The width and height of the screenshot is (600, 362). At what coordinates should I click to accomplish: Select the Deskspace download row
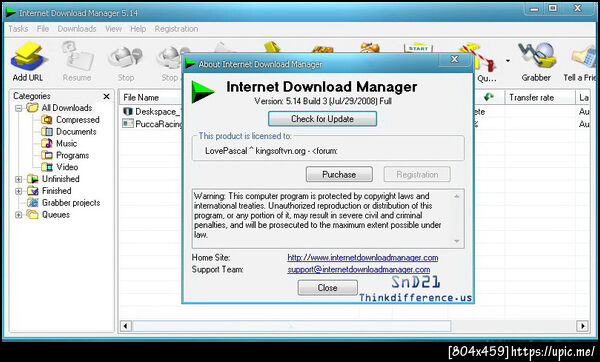tap(152, 111)
